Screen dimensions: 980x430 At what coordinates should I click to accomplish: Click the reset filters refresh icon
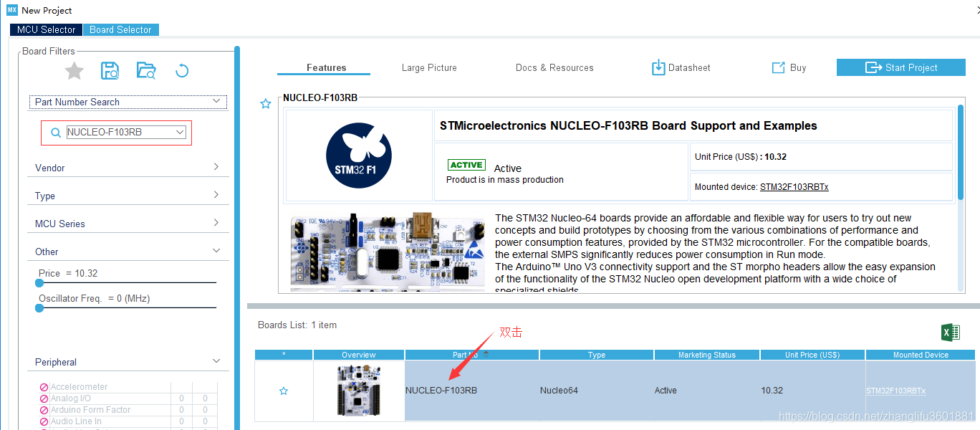182,70
